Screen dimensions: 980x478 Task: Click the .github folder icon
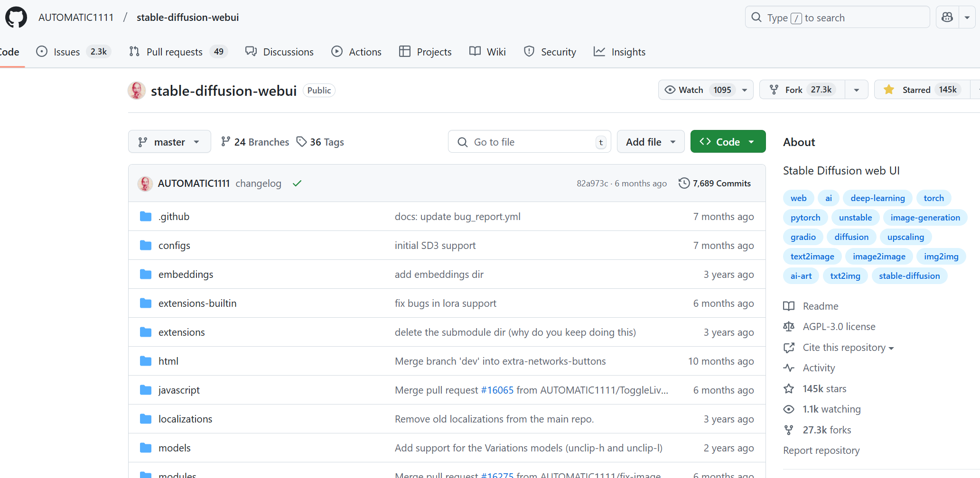146,217
